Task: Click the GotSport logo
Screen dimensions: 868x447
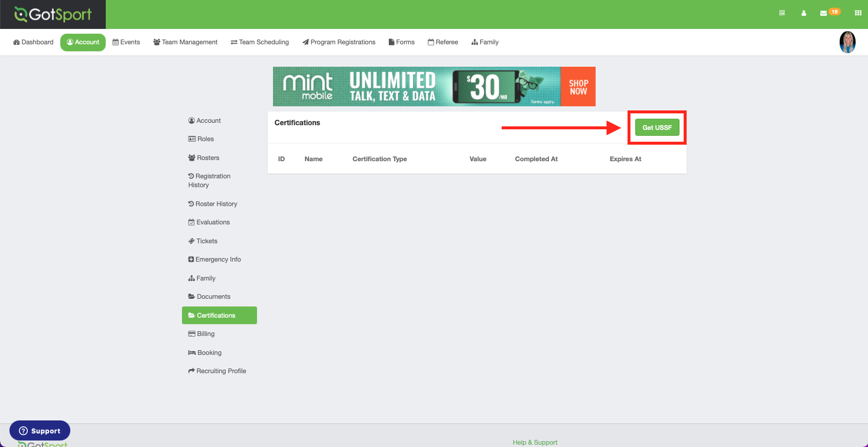Action: click(53, 14)
